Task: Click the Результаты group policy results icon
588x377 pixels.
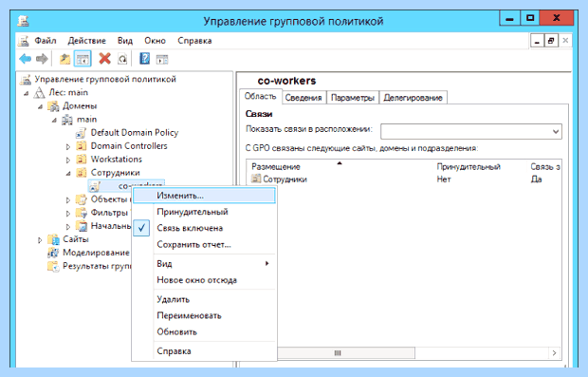Action: click(53, 266)
